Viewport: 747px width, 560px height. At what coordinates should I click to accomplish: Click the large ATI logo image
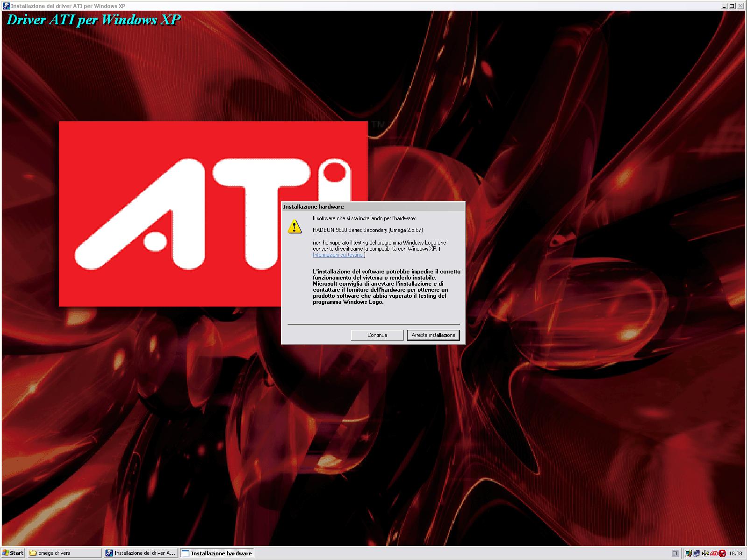pyautogui.click(x=213, y=214)
